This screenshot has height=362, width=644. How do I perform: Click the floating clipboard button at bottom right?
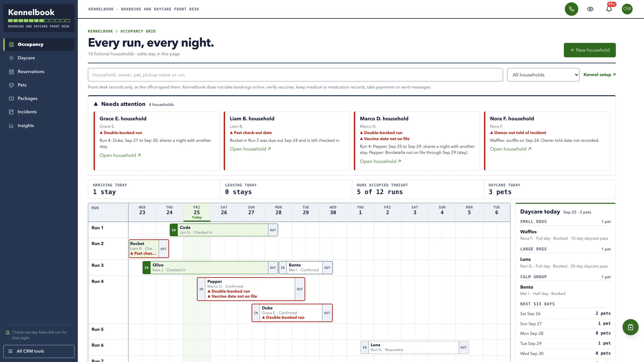(630, 327)
